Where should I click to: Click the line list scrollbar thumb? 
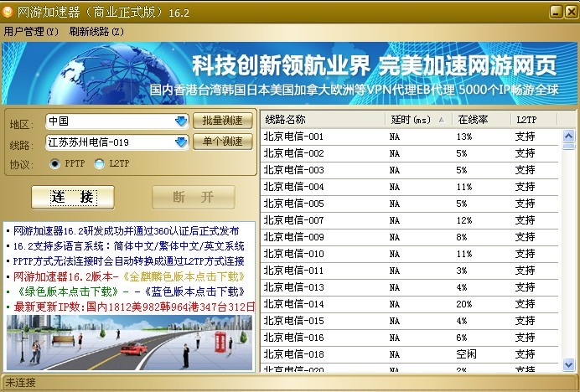click(568, 147)
